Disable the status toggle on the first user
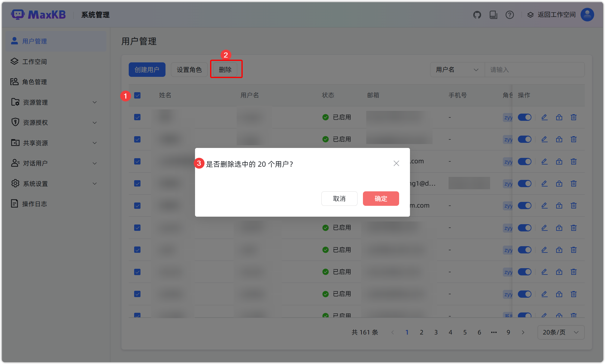 point(525,117)
